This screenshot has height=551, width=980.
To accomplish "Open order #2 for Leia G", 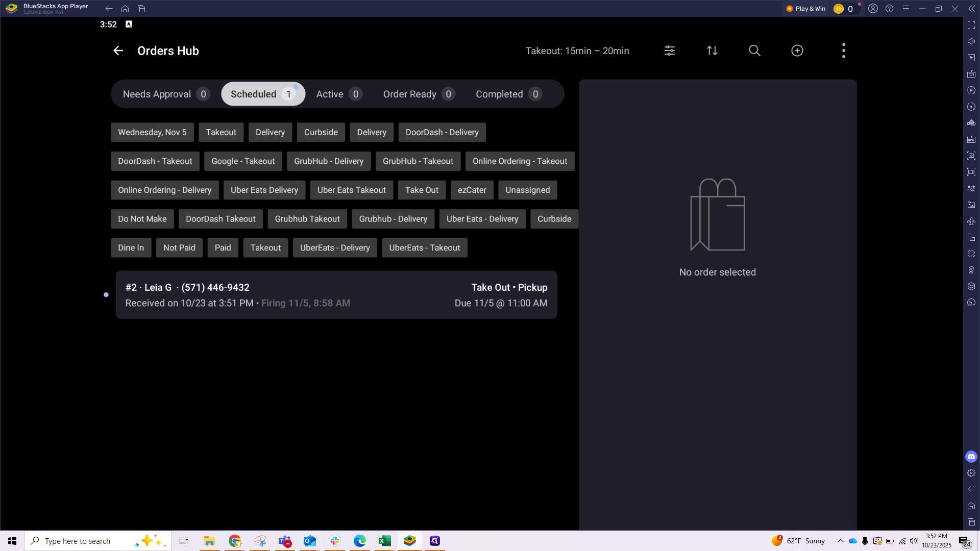I will tap(336, 295).
